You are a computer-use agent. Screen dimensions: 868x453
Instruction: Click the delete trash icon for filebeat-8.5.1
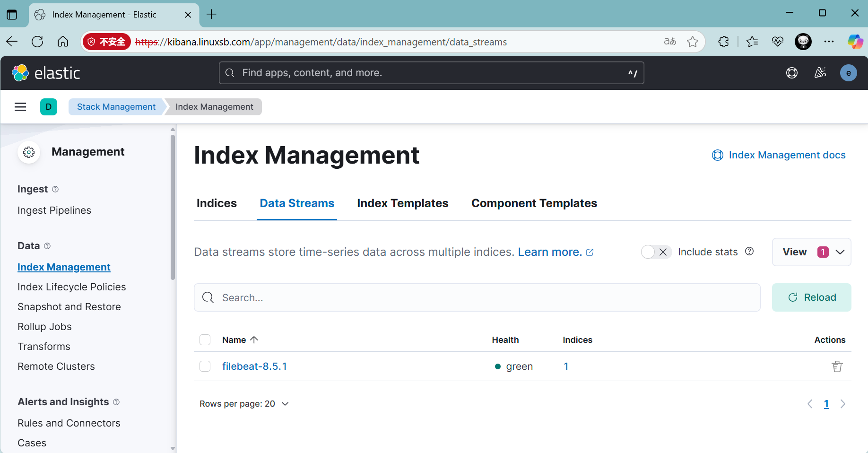(837, 366)
